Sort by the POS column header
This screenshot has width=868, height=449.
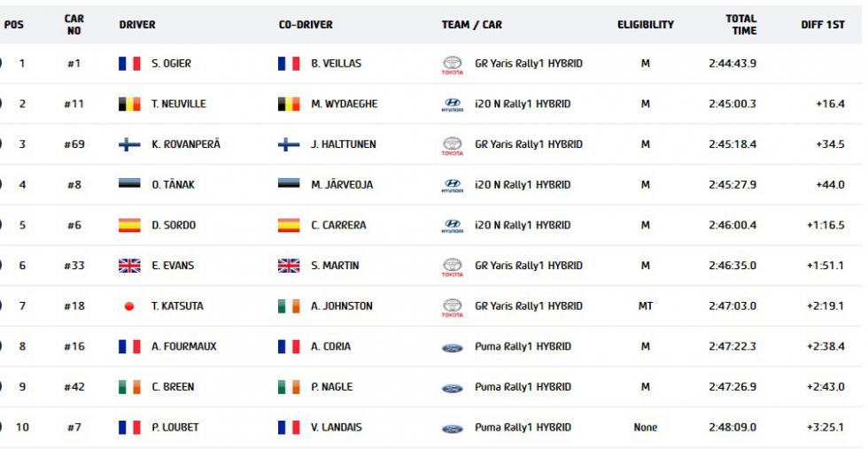(x=14, y=25)
